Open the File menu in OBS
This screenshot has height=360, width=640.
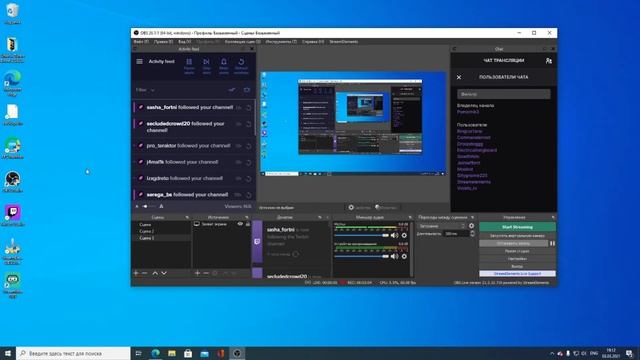tap(141, 42)
